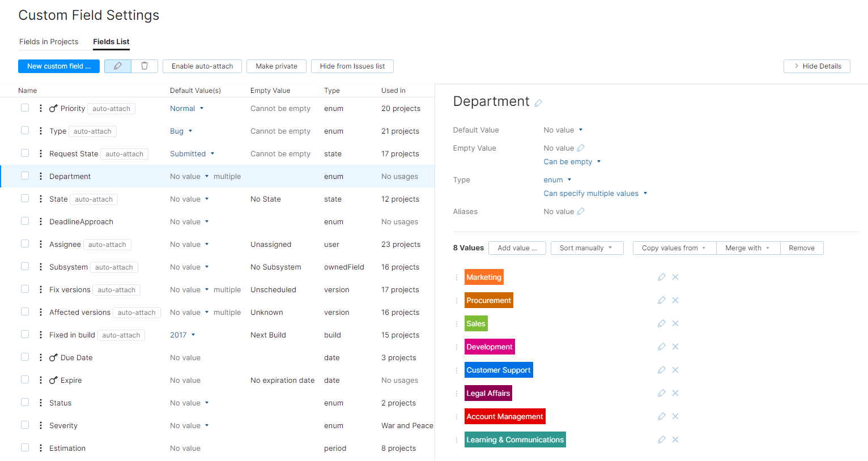Check the checkbox next to the Assignee field
Viewport: 868px width, 461px height.
coord(25,244)
